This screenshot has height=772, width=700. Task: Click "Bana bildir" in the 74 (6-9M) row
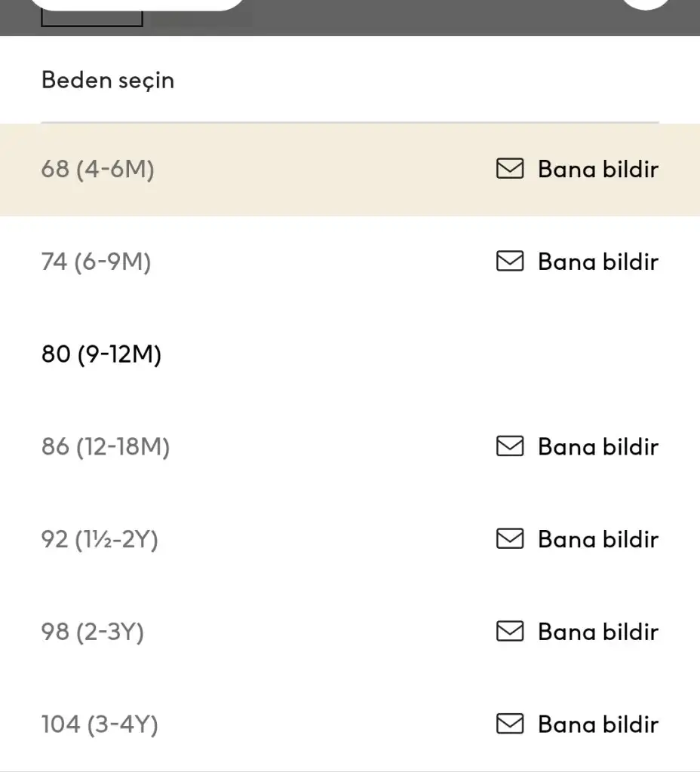(x=597, y=262)
